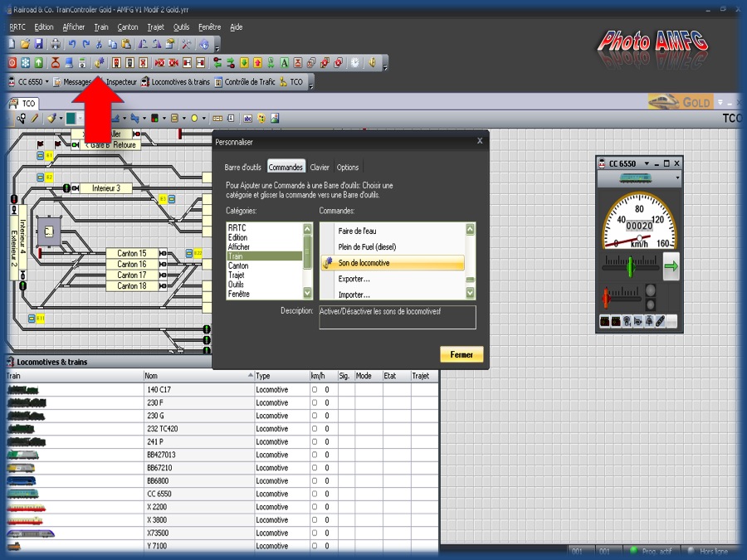Select the pencil edit tool in TCO toolbar
The width and height of the screenshot is (747, 560).
coord(34,118)
